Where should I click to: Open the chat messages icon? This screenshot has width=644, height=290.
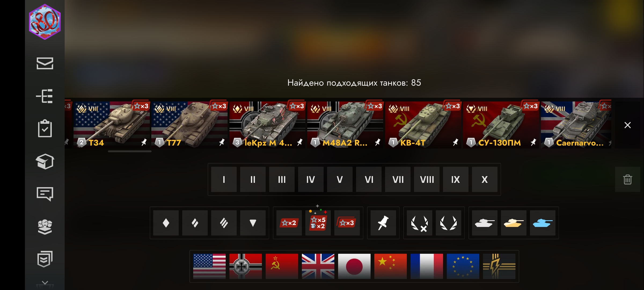45,194
